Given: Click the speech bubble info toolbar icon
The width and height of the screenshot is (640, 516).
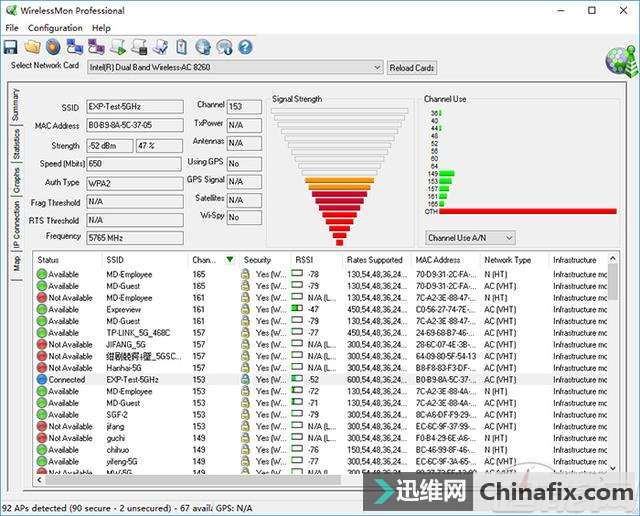Looking at the screenshot, I should tap(224, 47).
